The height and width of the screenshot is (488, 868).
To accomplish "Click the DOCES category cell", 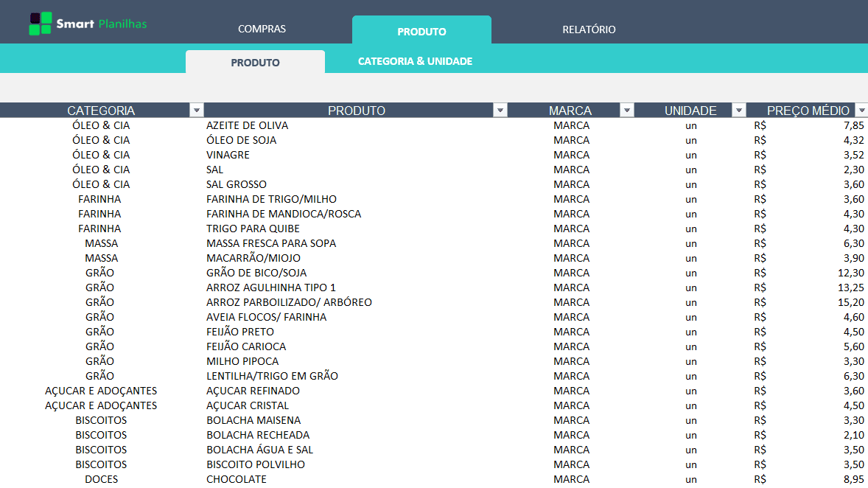I will tap(101, 479).
